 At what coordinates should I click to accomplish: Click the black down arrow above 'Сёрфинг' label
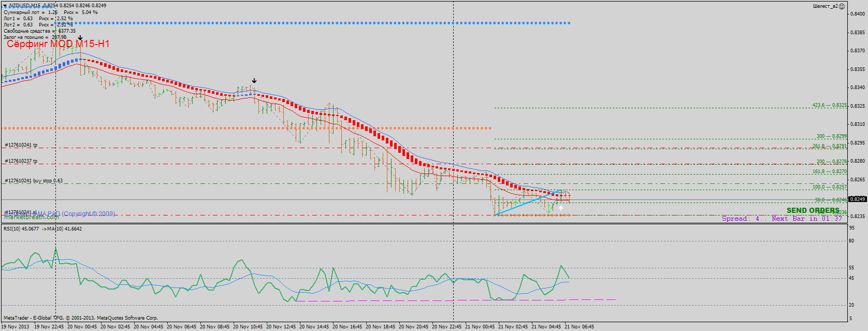(x=80, y=38)
